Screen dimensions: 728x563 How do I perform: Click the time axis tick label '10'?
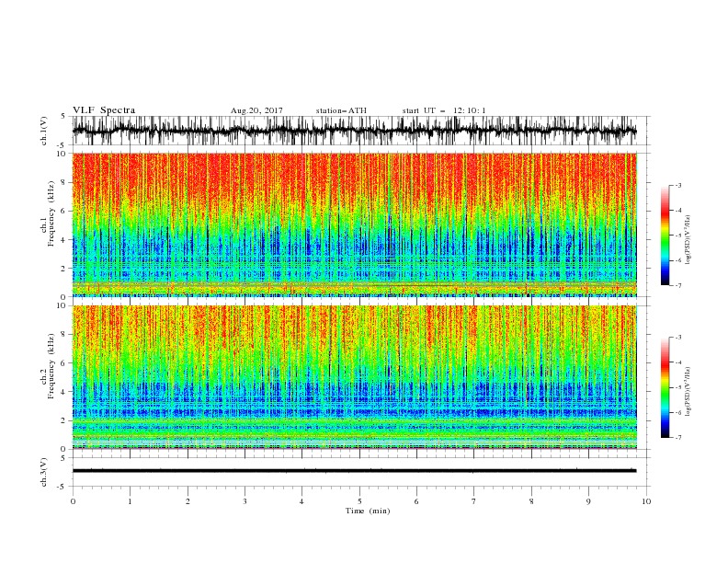tap(646, 501)
